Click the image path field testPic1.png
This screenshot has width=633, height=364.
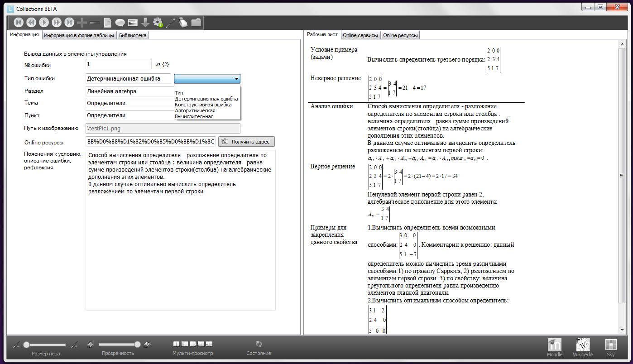click(x=163, y=128)
